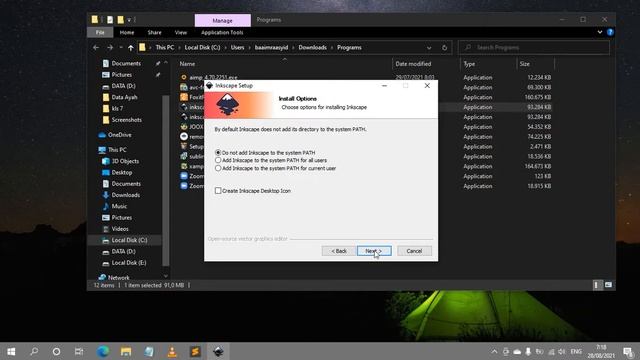Viewport: 640px width, 360px height.
Task: Open Music under This PC
Action: (119, 206)
